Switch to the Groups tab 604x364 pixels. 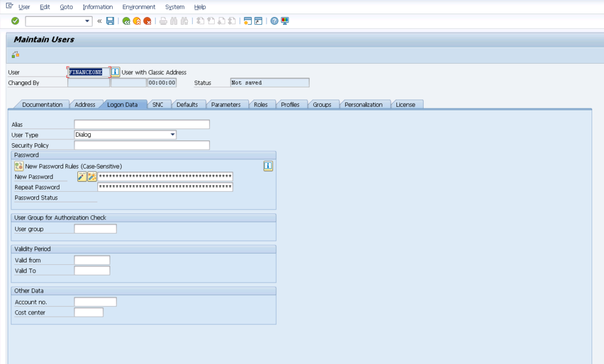point(322,104)
